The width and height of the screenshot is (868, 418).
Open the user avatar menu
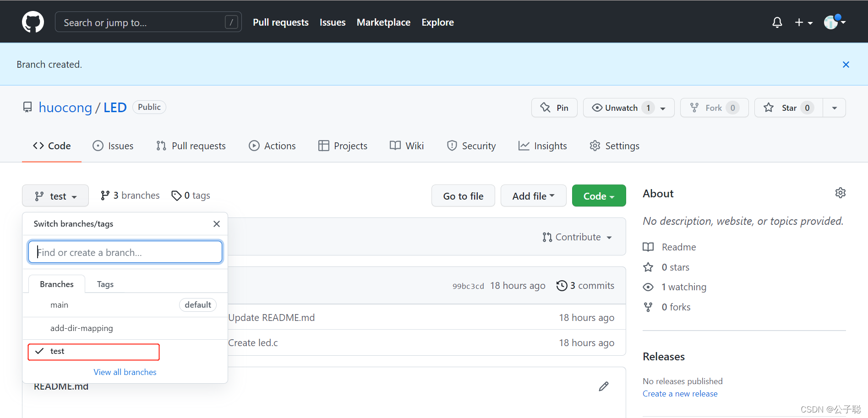click(835, 22)
